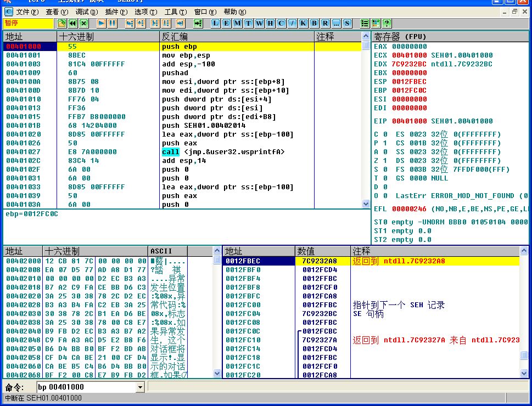Open the 查看(V) menu
Viewport: 532px width, 406px height.
(57, 12)
